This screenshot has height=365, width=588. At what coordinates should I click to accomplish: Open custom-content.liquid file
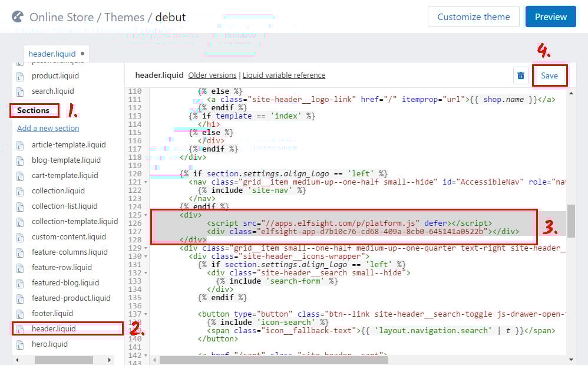(x=69, y=237)
